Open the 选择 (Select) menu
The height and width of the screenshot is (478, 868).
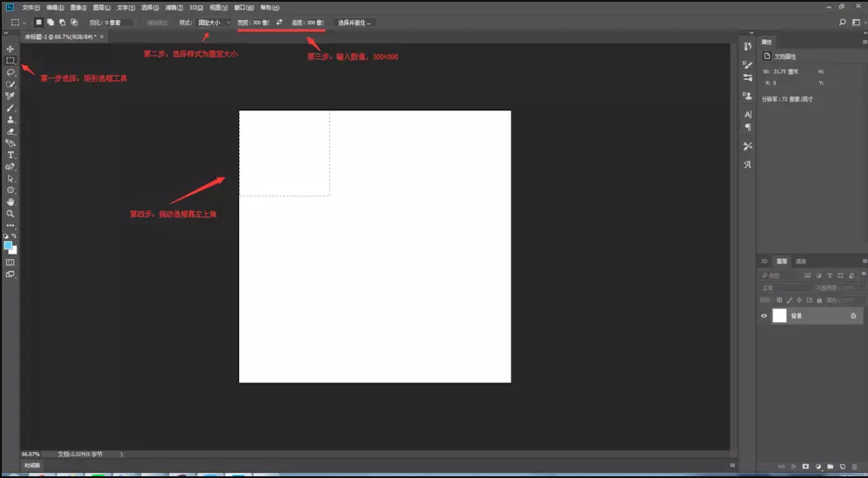tap(150, 8)
